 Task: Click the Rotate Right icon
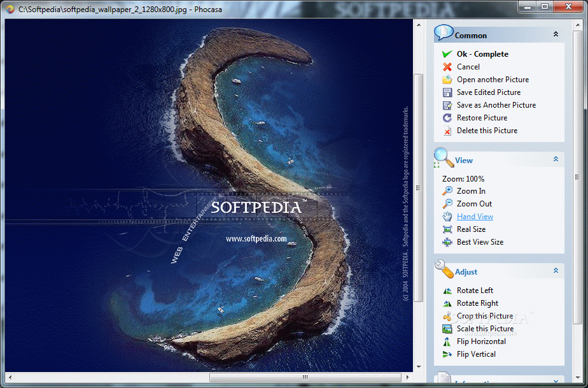coord(447,303)
